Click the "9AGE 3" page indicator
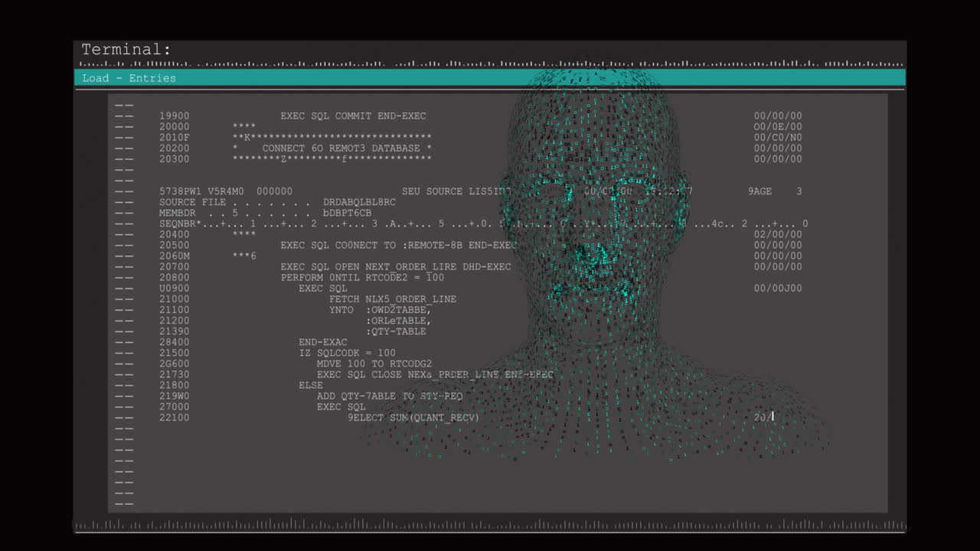The width and height of the screenshot is (980, 551). click(775, 191)
